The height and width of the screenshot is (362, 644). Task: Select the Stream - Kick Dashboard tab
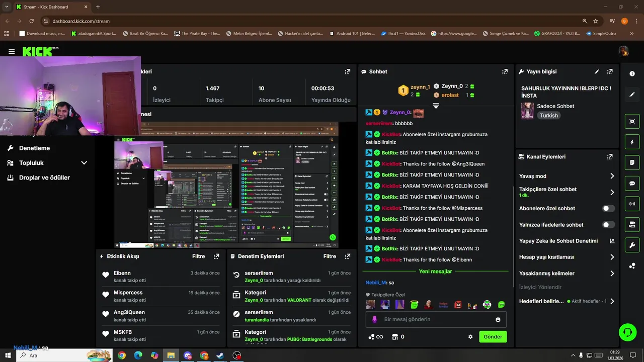tap(52, 7)
